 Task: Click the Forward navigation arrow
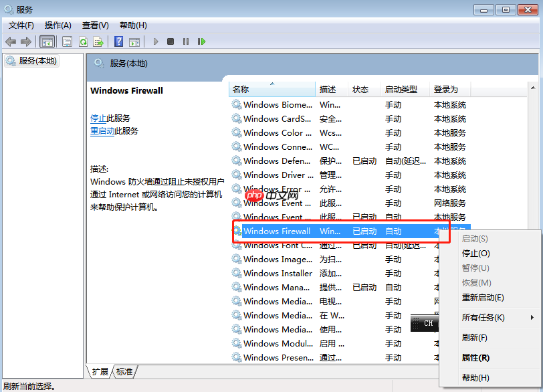click(26, 41)
